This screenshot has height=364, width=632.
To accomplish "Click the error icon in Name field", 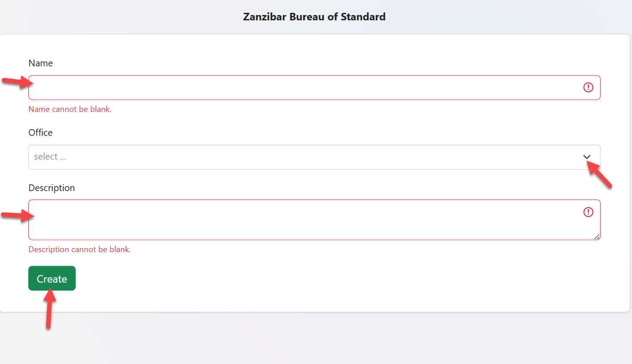I will pos(588,88).
